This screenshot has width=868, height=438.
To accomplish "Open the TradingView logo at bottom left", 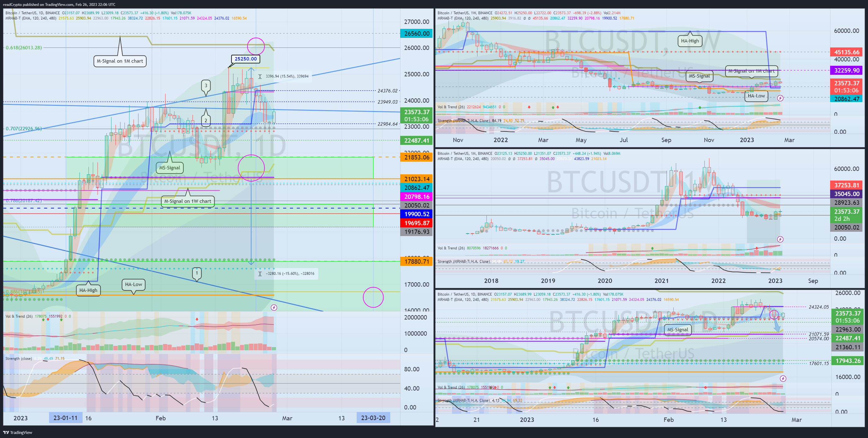I will [x=18, y=432].
